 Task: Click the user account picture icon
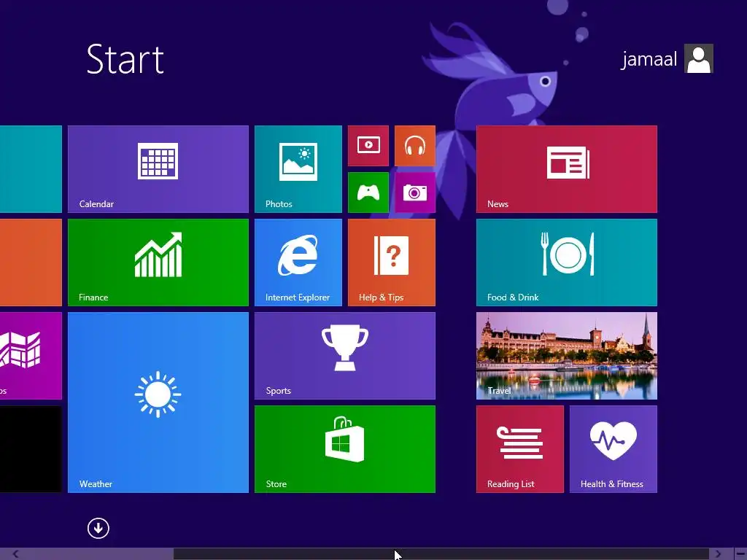(x=699, y=58)
